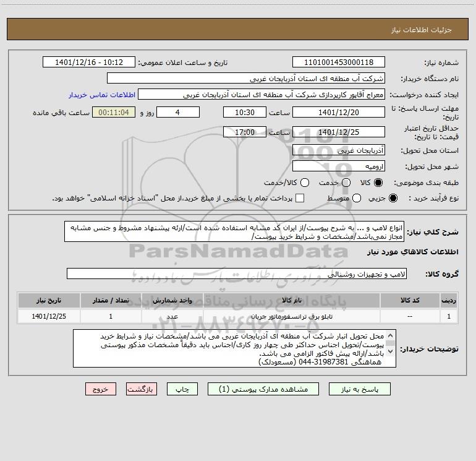Click گروه کالا field لامپ و تجهیزات روشنائی
Image resolution: width=476 pixels, height=461 pixels.
(237, 274)
